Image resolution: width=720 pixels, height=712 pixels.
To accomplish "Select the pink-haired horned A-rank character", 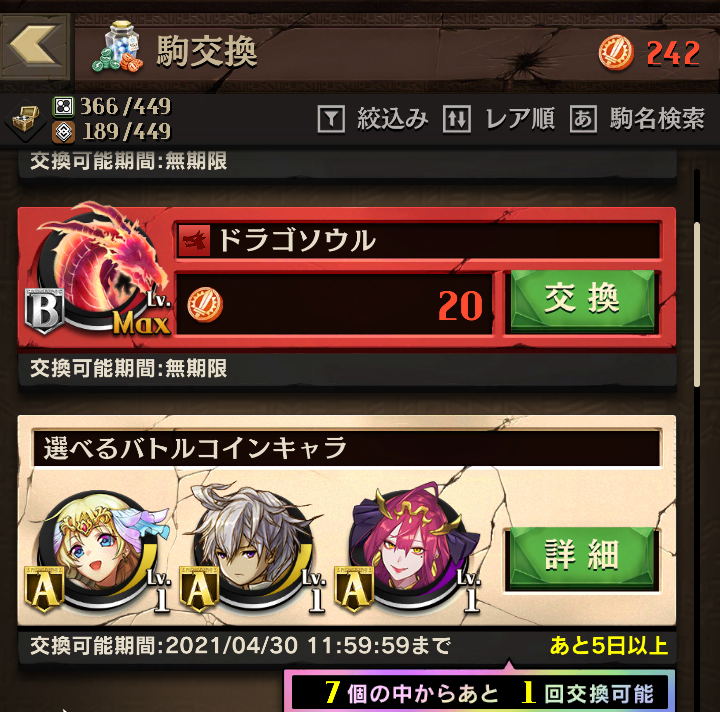I will click(x=409, y=549).
